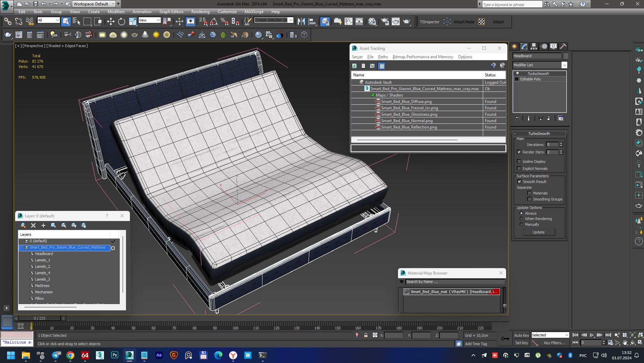Select the Always update option
This screenshot has height=363, width=644.
point(521,213)
